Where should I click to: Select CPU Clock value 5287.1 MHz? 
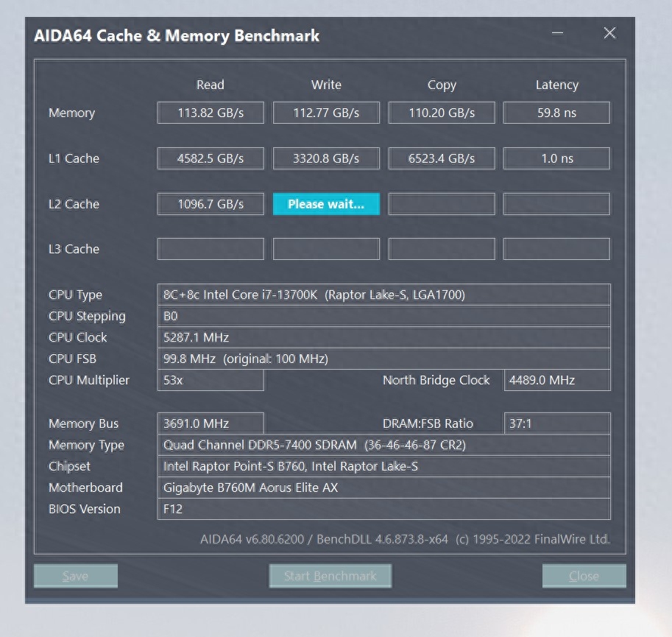coord(384,337)
